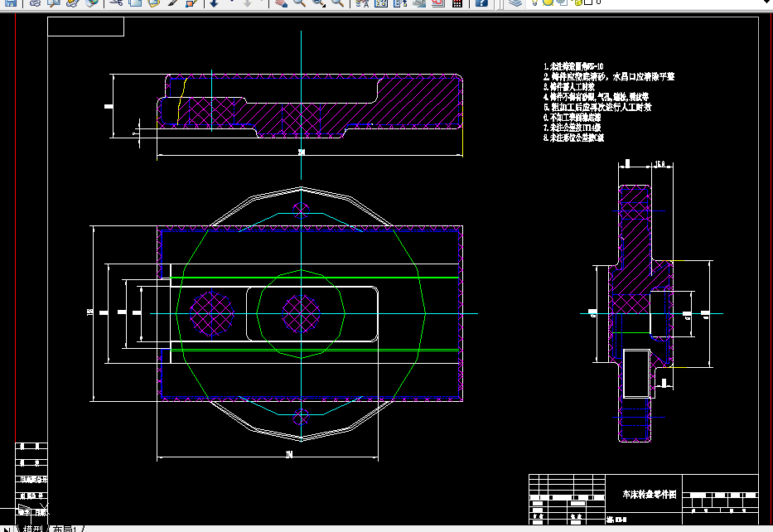Click the Help question mark icon
This screenshot has height=532, width=773.
tap(481, 3)
